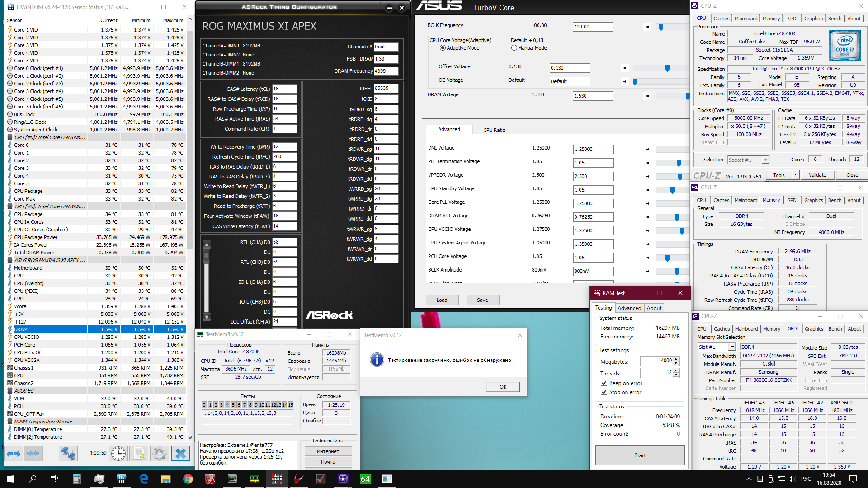Open HWiNFO sensor settings gear icon
The height and width of the screenshot is (488, 868).
[159, 453]
